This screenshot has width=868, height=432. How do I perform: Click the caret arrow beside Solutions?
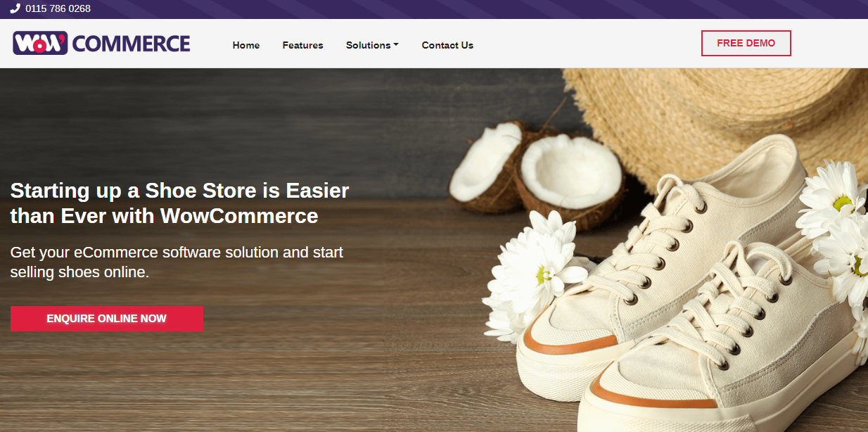pos(396,45)
